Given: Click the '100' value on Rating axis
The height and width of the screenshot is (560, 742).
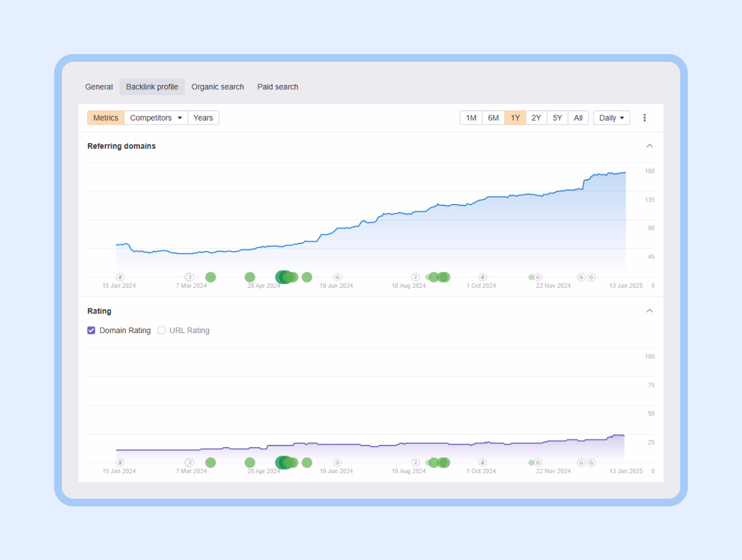Looking at the screenshot, I should click(650, 356).
